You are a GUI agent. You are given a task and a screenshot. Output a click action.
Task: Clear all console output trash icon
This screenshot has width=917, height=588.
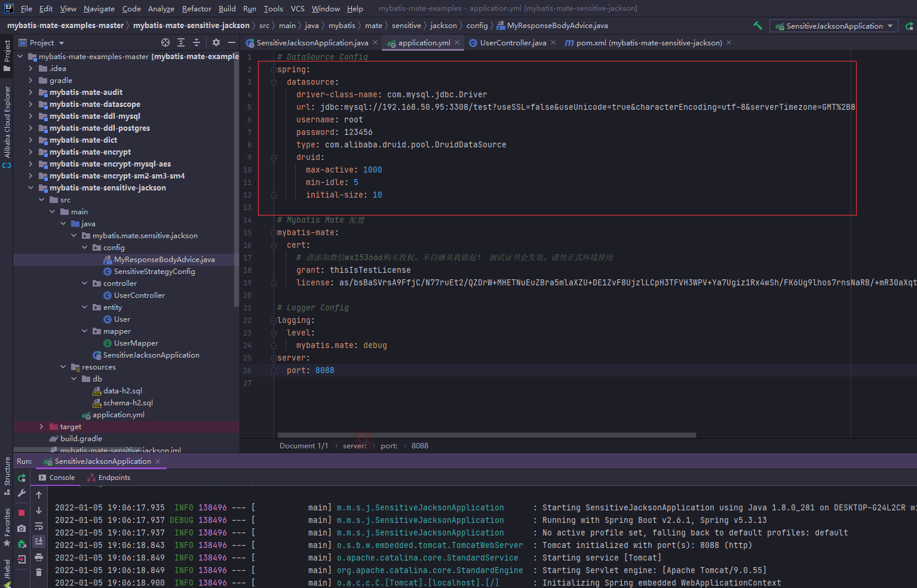click(x=39, y=572)
